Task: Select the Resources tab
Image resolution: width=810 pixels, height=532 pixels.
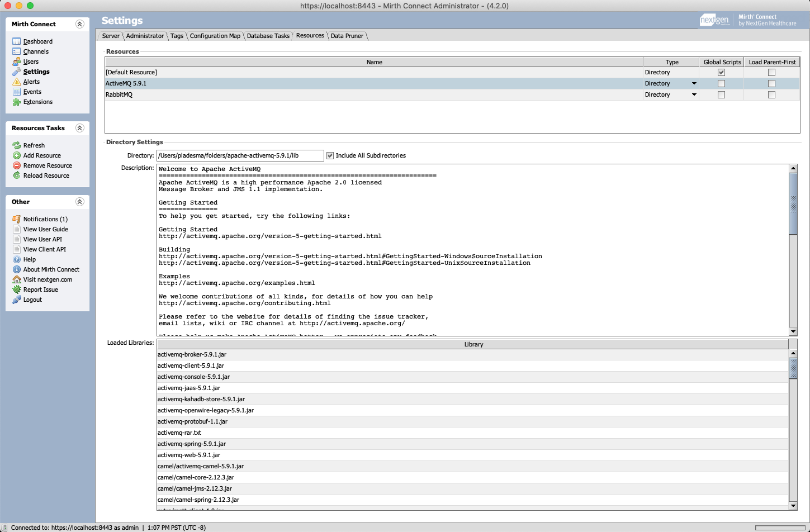Action: click(x=310, y=35)
